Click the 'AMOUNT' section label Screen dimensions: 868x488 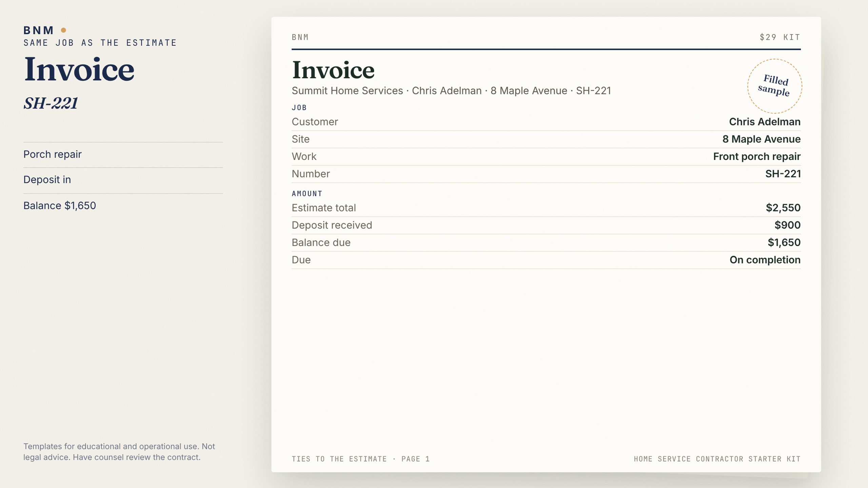pyautogui.click(x=307, y=194)
